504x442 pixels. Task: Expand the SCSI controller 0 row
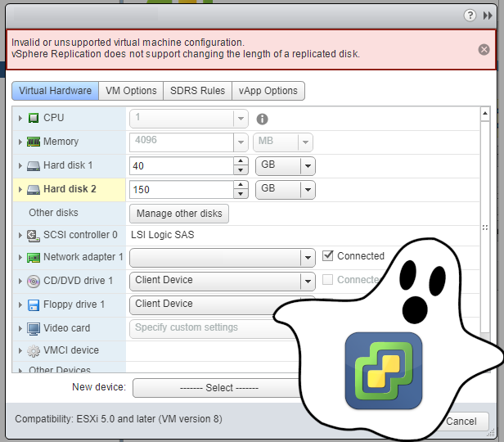[20, 235]
